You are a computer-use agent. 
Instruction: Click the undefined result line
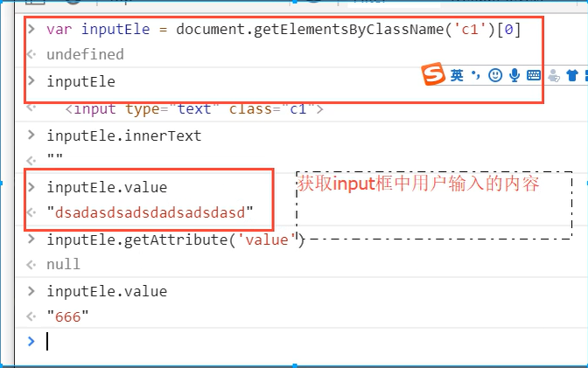click(85, 54)
